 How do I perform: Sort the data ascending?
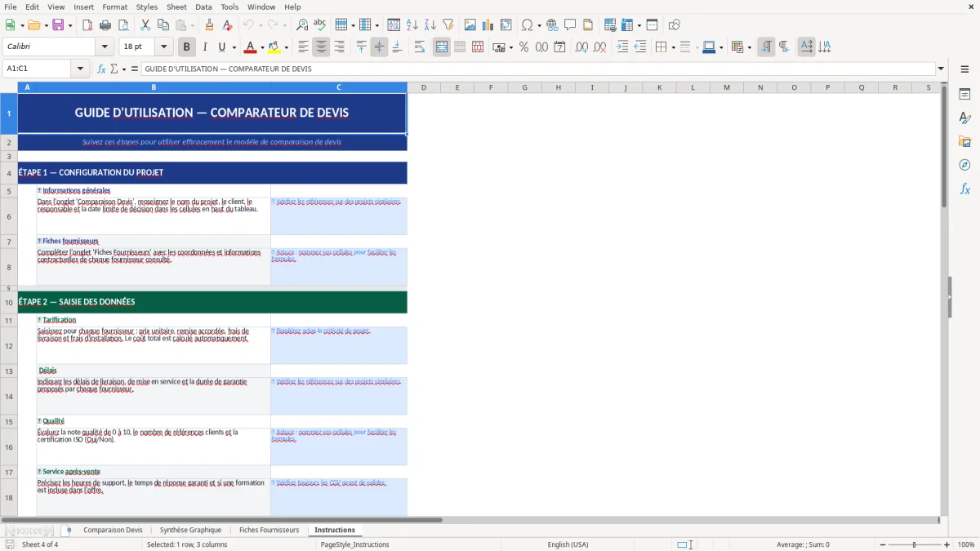pos(412,24)
